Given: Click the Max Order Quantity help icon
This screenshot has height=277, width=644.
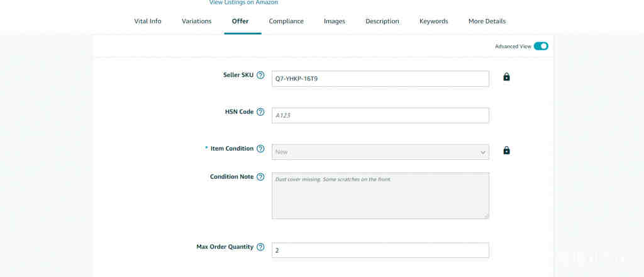Looking at the screenshot, I should (260, 247).
